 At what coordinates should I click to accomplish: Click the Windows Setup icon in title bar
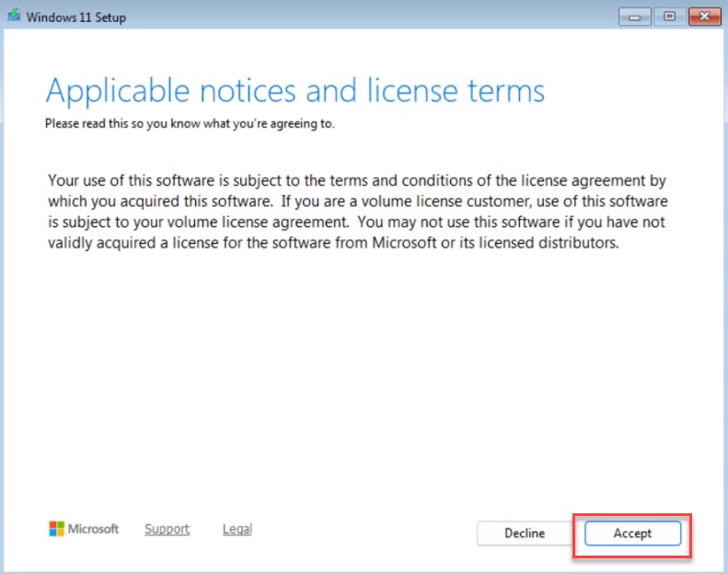click(13, 17)
